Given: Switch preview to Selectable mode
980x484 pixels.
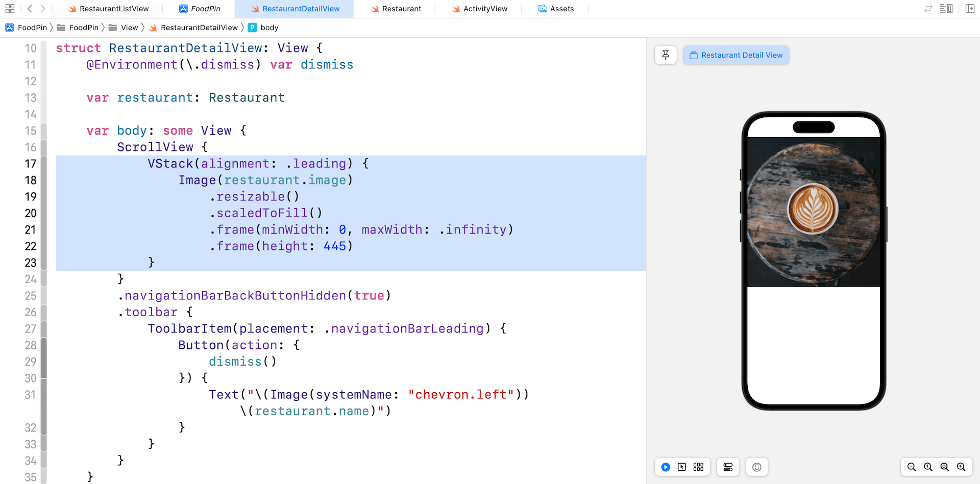Looking at the screenshot, I should [x=682, y=467].
